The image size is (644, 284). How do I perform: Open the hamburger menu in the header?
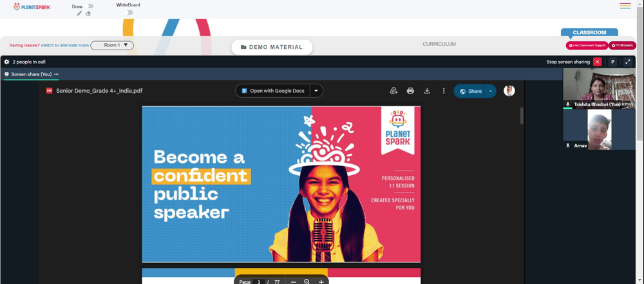tap(625, 6)
